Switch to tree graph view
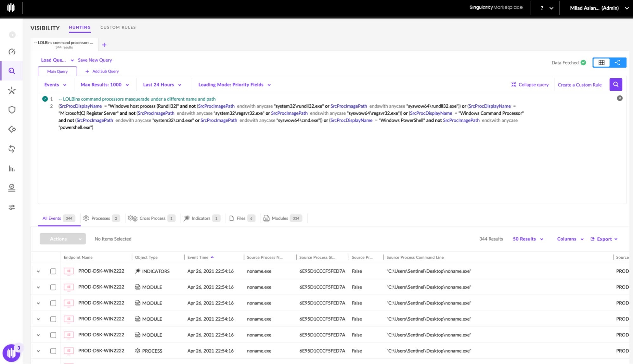Image resolution: width=633 pixels, height=364 pixels. (618, 63)
